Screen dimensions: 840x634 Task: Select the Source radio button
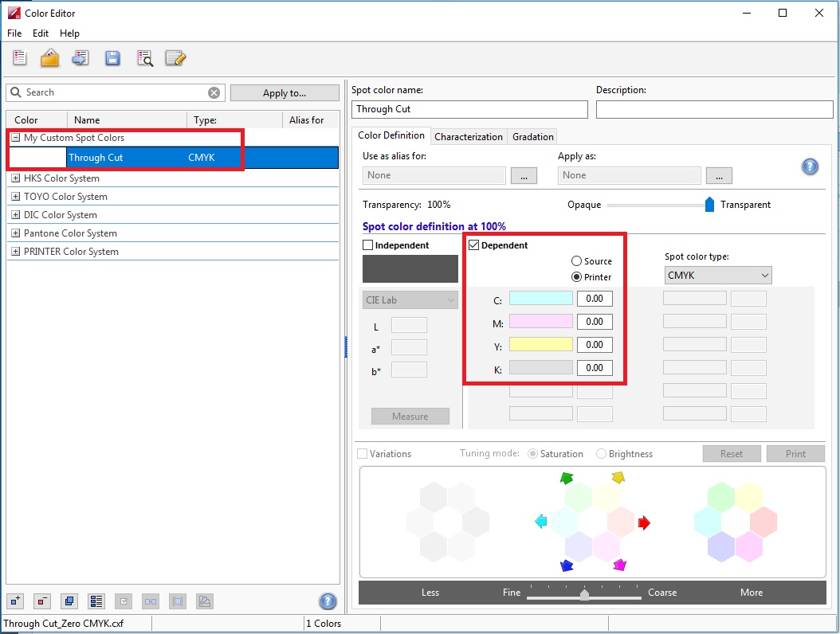[x=576, y=260]
